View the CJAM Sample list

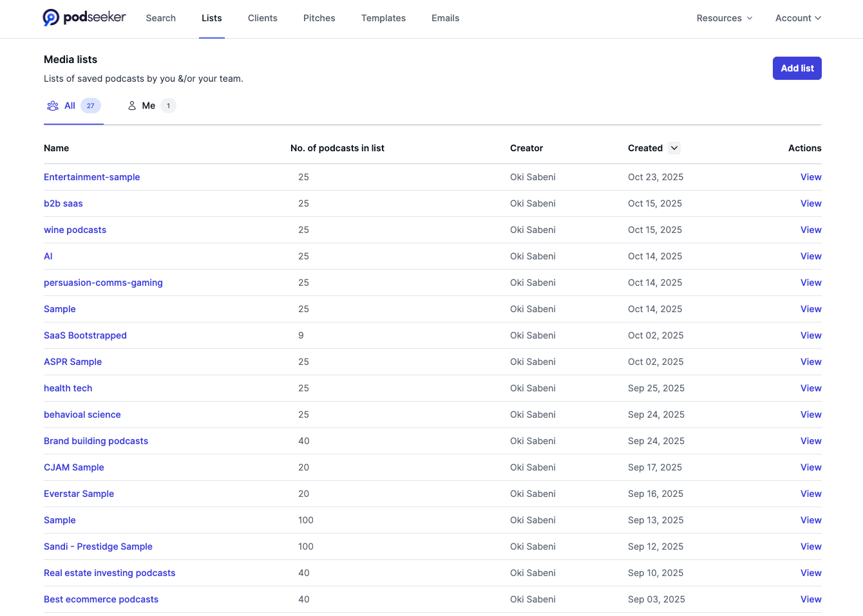tap(73, 467)
